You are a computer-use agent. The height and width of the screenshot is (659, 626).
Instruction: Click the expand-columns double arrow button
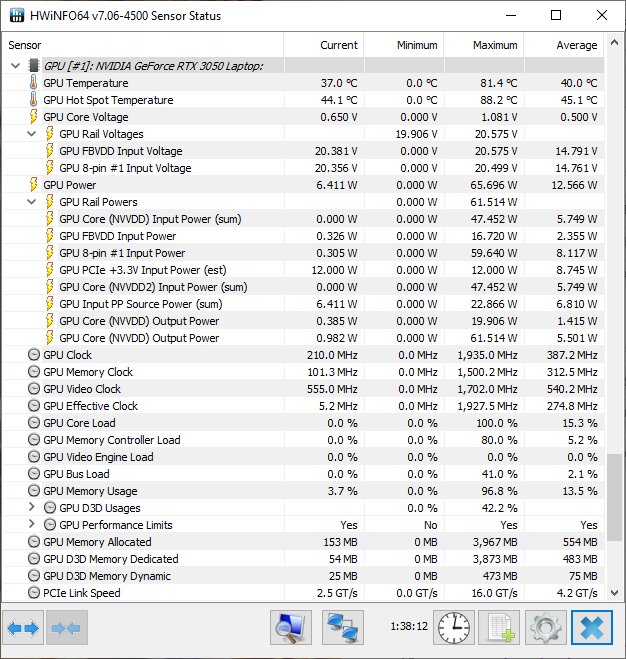coord(23,628)
